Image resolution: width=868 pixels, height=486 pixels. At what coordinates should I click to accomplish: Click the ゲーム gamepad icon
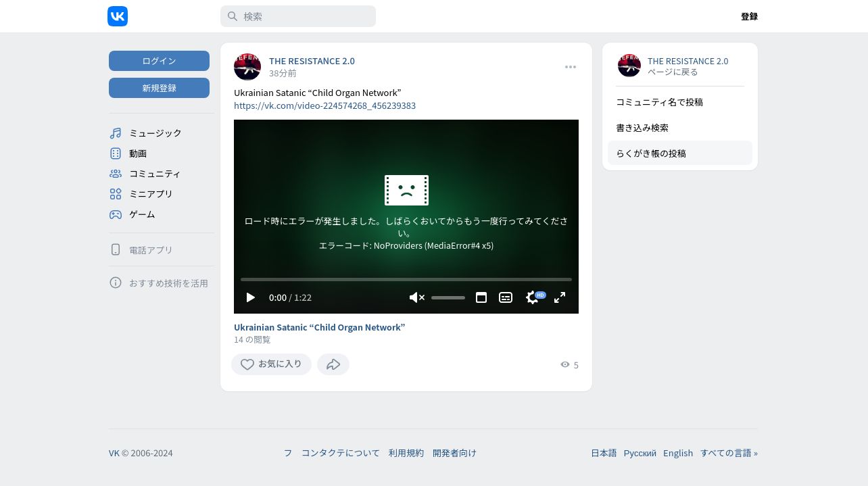point(116,214)
